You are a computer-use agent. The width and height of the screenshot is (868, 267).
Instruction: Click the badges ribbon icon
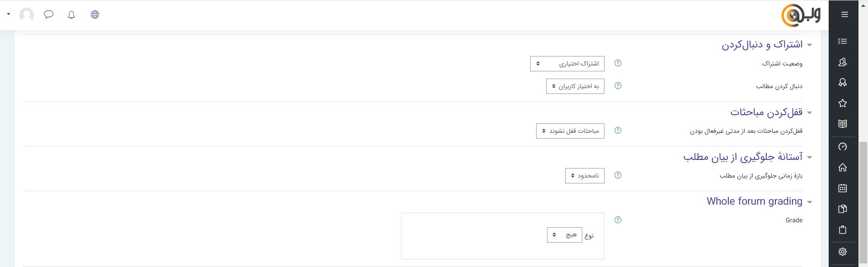(842, 83)
